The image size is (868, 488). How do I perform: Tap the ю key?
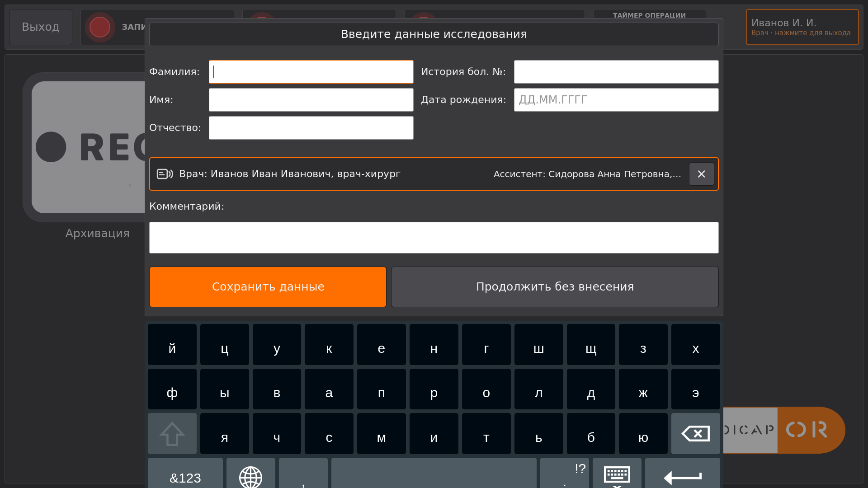tap(643, 433)
